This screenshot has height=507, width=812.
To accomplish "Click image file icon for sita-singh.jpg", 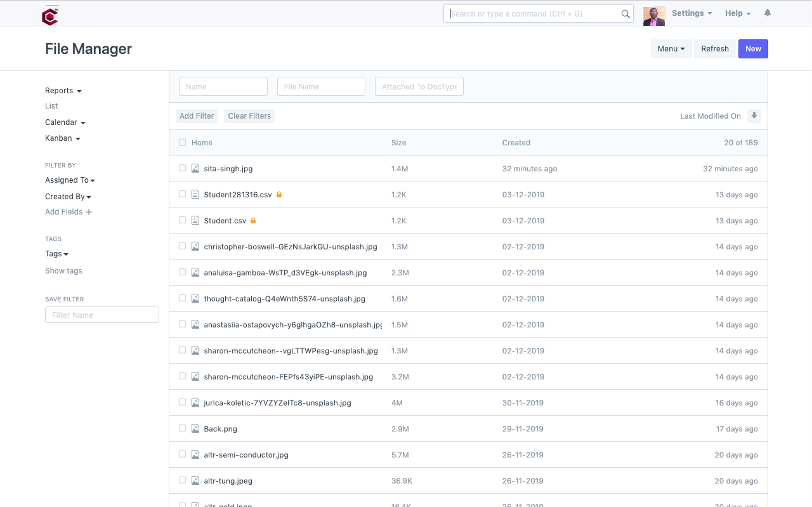I will [x=195, y=169].
